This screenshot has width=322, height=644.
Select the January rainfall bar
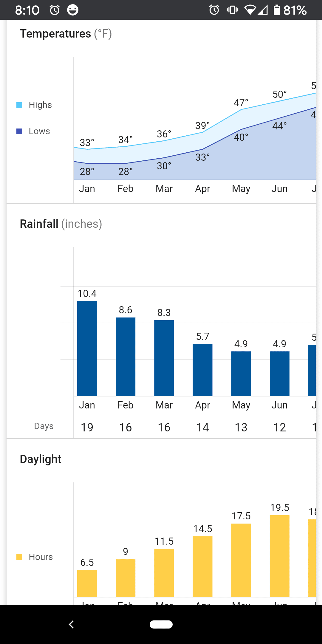point(87,348)
